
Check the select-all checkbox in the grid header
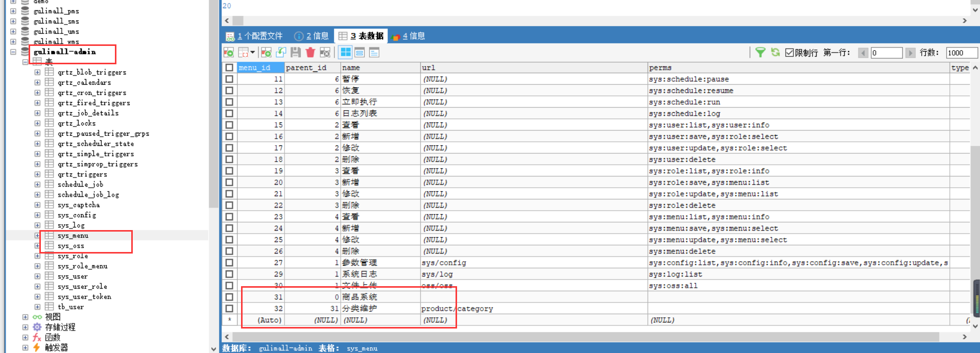[229, 67]
